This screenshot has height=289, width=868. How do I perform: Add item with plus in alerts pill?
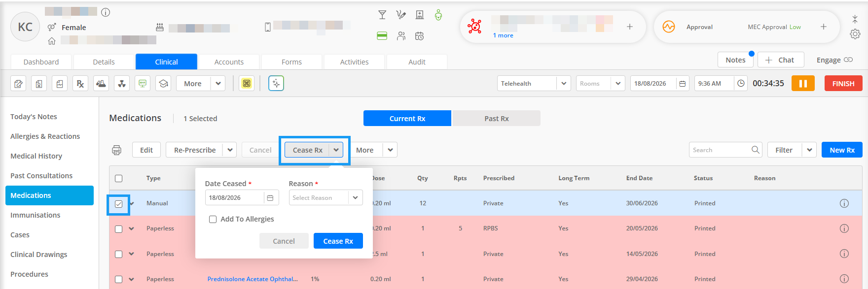[630, 27]
